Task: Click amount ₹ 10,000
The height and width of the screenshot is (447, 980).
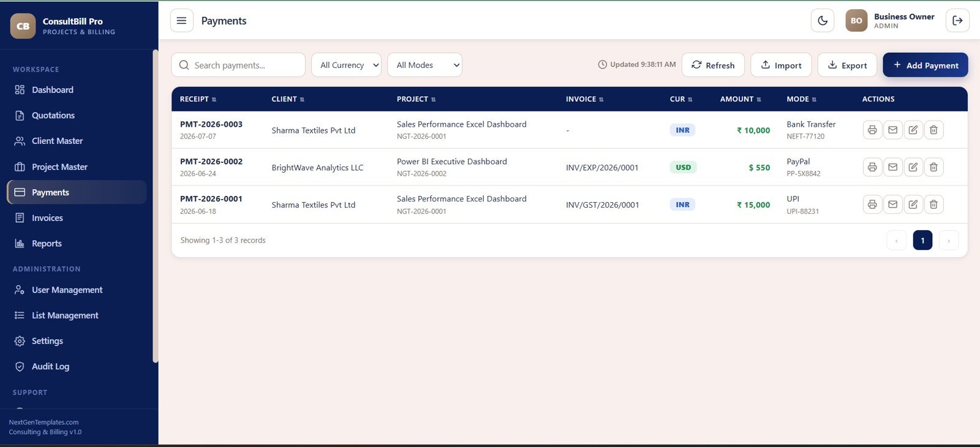Action: tap(753, 130)
